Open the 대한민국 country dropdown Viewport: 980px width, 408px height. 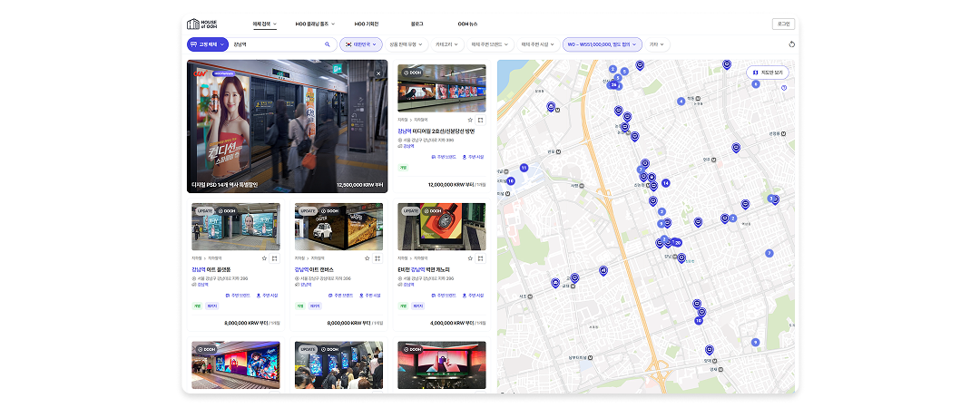pos(360,44)
